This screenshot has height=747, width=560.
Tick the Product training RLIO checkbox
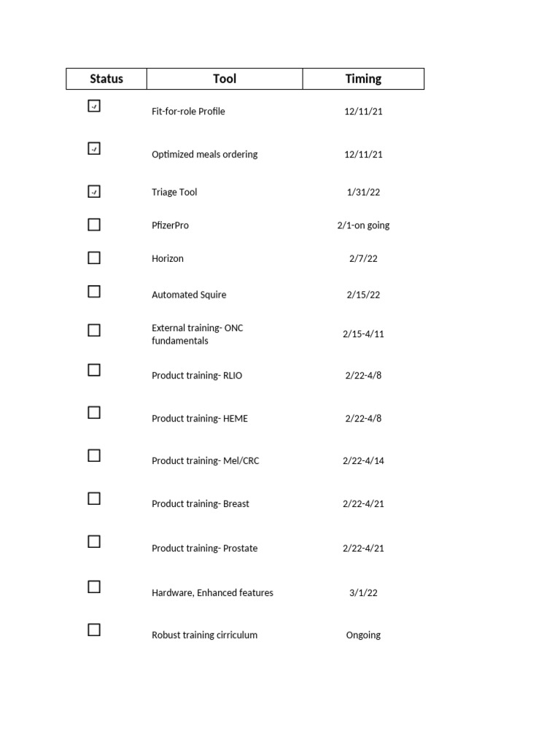pos(94,370)
